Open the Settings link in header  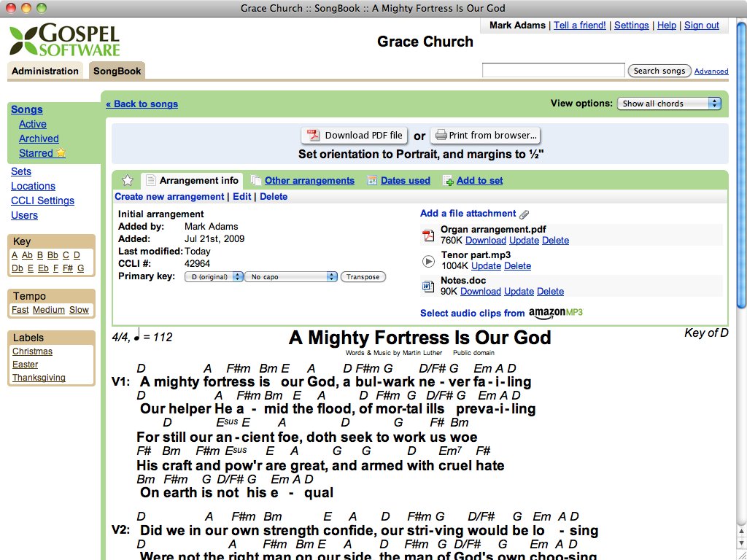tap(631, 26)
